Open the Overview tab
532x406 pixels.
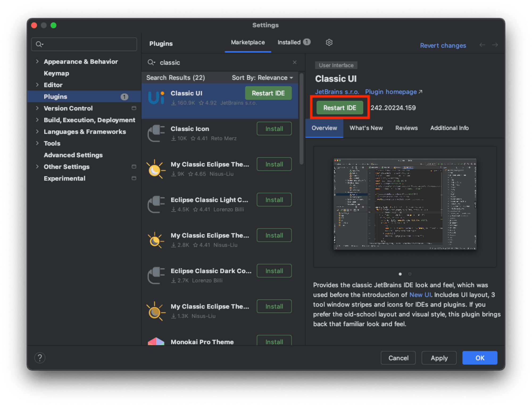(x=324, y=128)
